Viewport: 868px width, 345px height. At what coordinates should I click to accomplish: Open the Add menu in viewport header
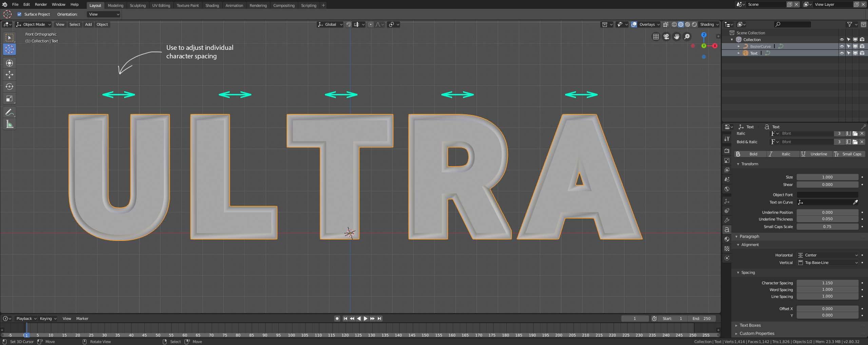(x=88, y=24)
